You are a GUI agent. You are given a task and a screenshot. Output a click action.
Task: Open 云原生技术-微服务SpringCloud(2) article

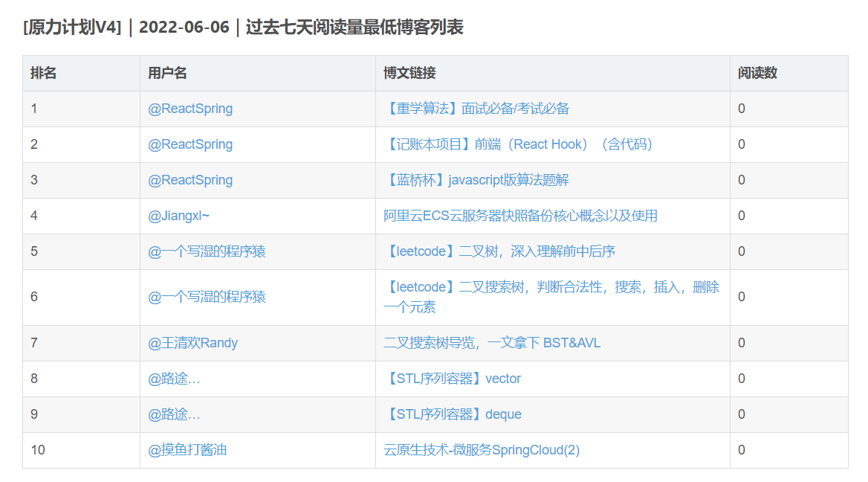click(x=482, y=450)
